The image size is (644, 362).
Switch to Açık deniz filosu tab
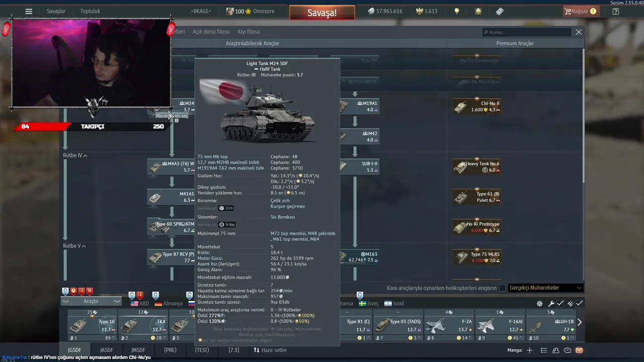pyautogui.click(x=211, y=31)
